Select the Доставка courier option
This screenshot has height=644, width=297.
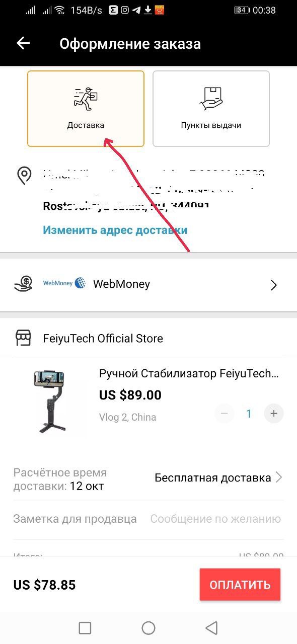pos(86,109)
